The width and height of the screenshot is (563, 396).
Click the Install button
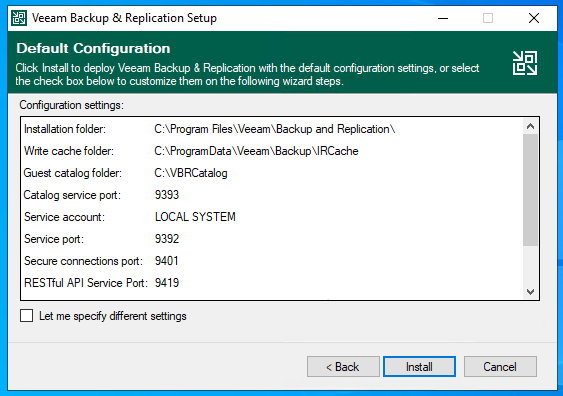click(x=419, y=367)
